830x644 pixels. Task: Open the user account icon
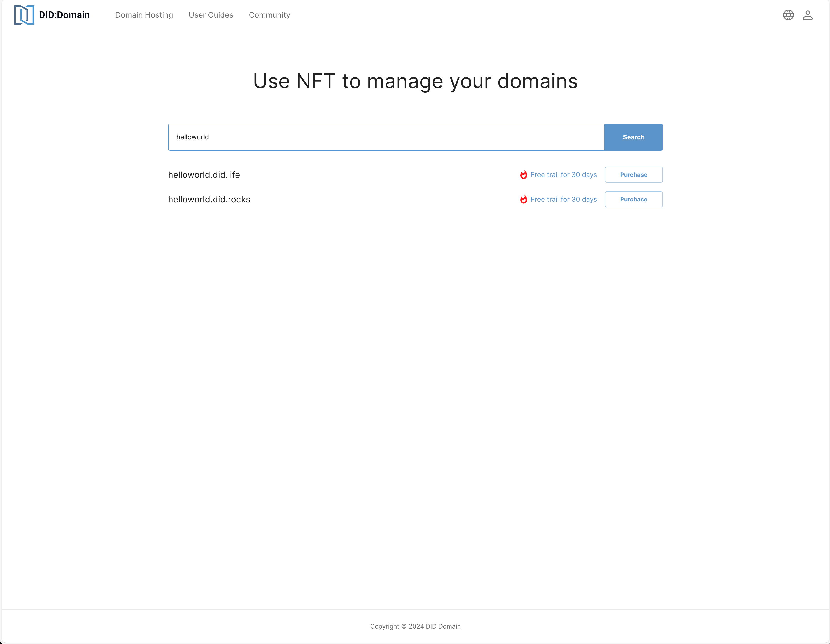(x=808, y=15)
